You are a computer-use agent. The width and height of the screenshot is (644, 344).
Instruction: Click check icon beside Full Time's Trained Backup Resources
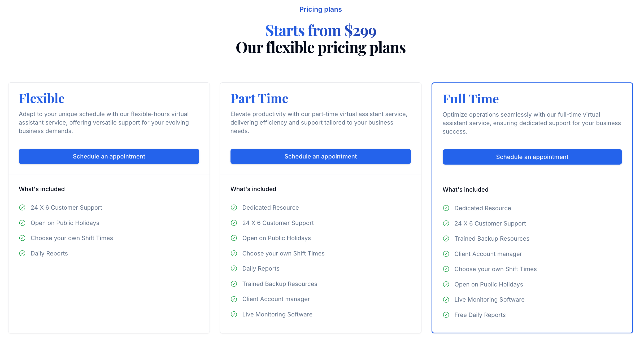[446, 239]
